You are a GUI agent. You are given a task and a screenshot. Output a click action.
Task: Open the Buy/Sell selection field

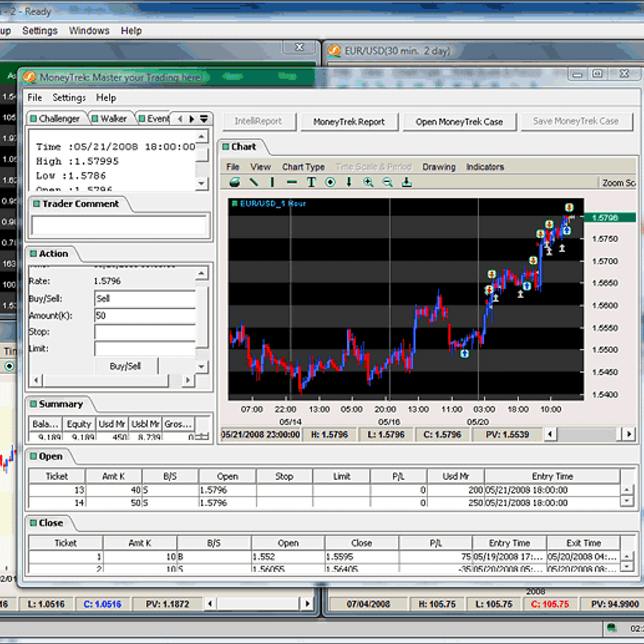[x=145, y=299]
